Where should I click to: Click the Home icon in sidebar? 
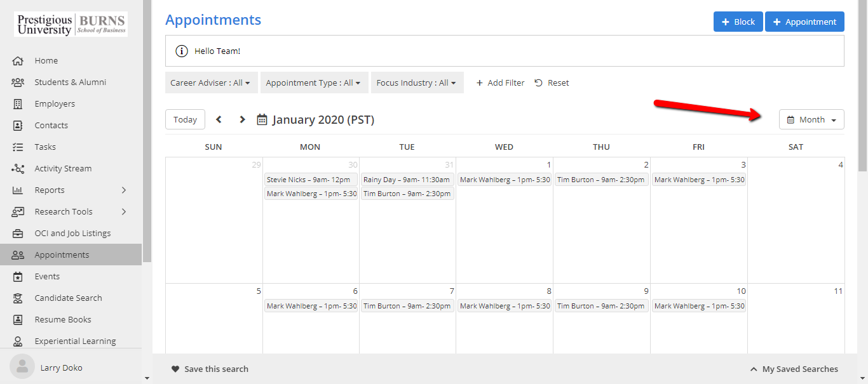(18, 61)
